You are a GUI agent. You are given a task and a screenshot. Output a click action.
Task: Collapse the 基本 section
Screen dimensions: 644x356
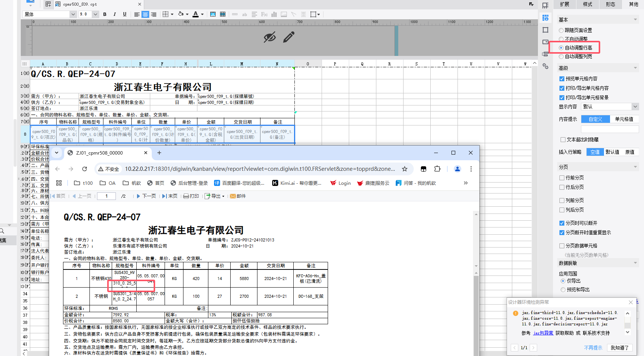(636, 20)
